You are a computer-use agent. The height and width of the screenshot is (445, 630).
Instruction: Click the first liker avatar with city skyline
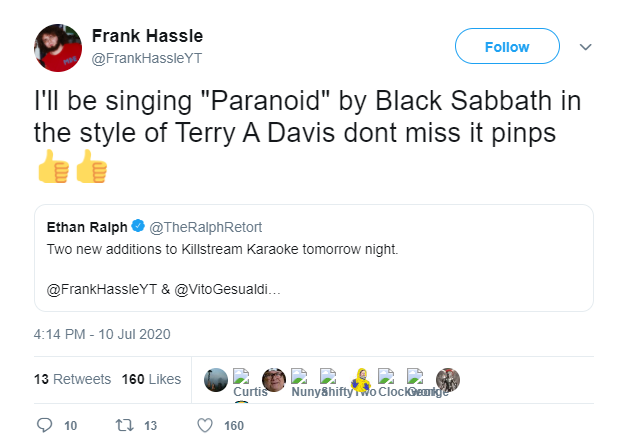pos(216,380)
